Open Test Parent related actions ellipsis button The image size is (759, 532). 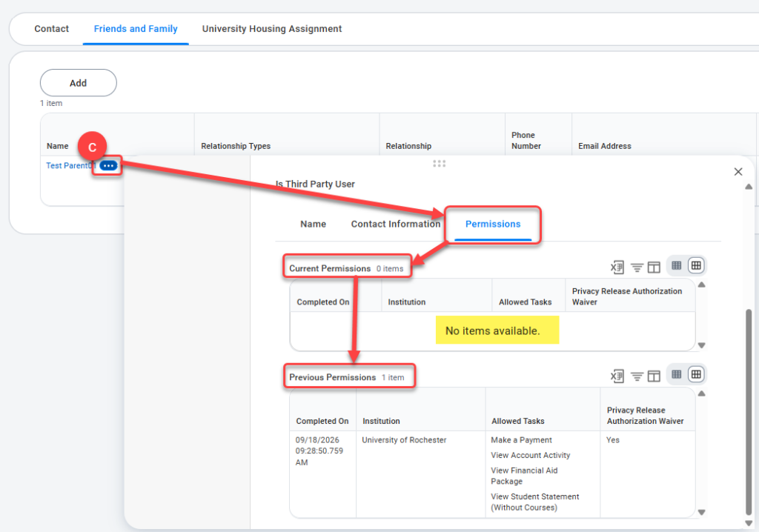tap(108, 165)
